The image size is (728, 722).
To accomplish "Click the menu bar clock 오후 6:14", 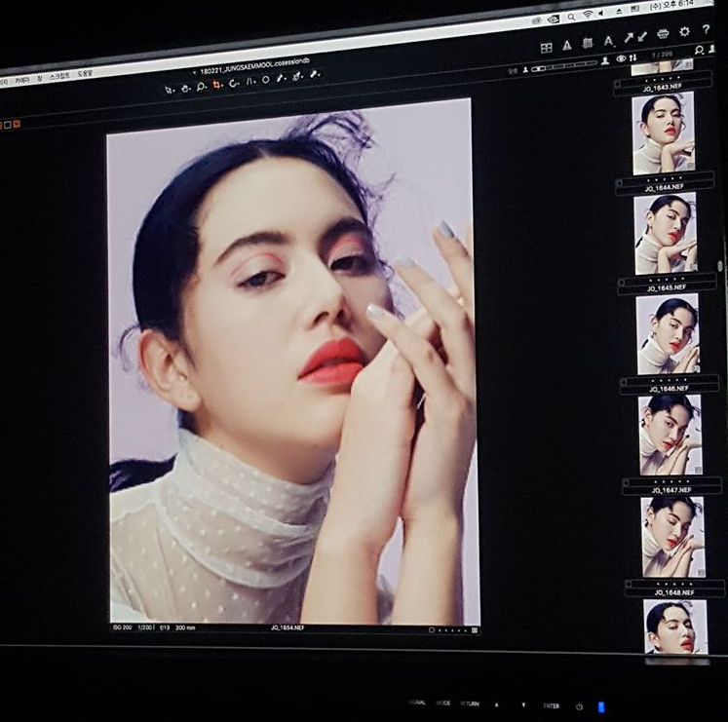I will click(x=672, y=5).
